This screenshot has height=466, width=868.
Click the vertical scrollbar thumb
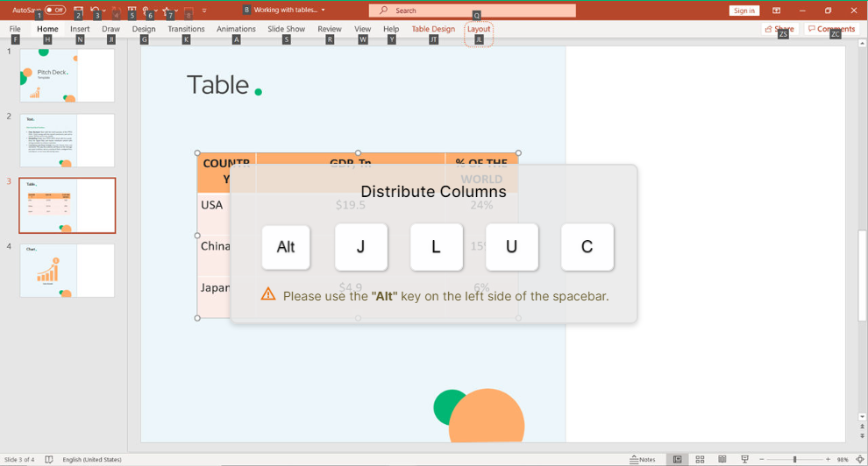pyautogui.click(x=862, y=275)
